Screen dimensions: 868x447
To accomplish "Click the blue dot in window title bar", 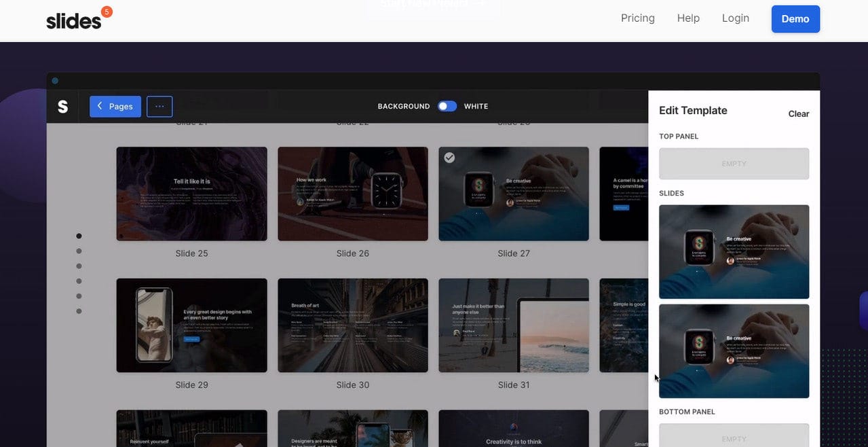I will (55, 81).
